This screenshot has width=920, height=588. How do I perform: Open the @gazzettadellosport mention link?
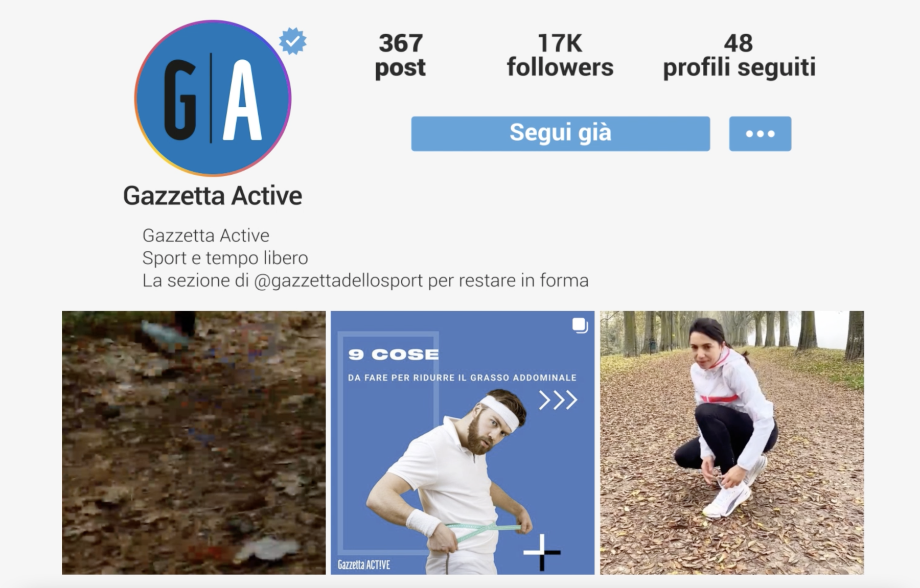338,280
